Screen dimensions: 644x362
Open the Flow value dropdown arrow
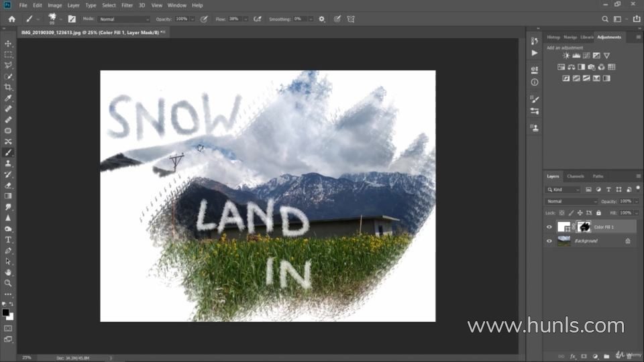click(246, 19)
